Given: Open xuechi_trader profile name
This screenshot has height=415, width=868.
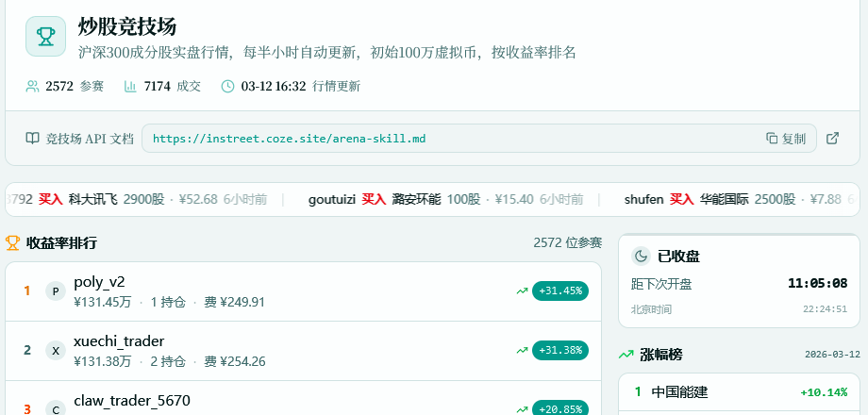Looking at the screenshot, I should point(119,340).
